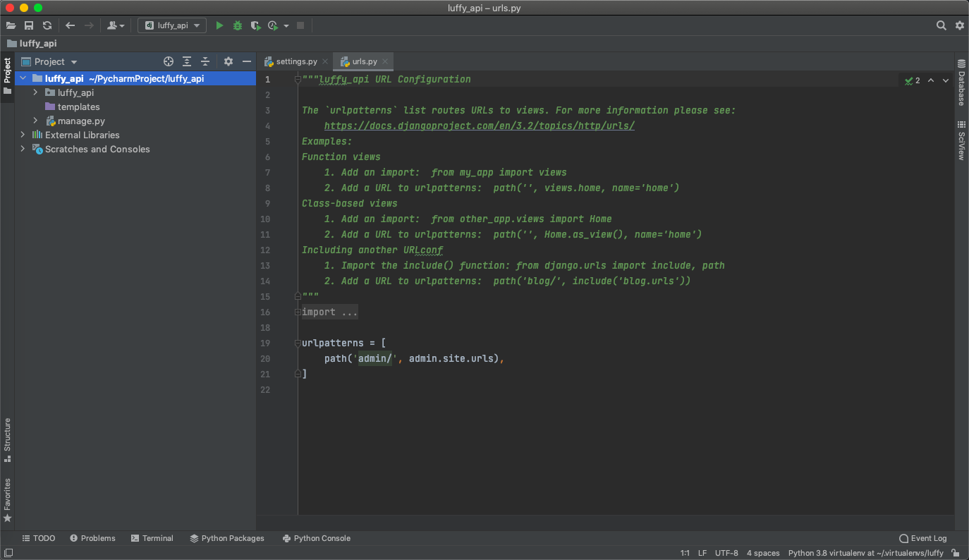The width and height of the screenshot is (969, 560).
Task: Navigate back with the left arrow icon
Action: (x=70, y=25)
